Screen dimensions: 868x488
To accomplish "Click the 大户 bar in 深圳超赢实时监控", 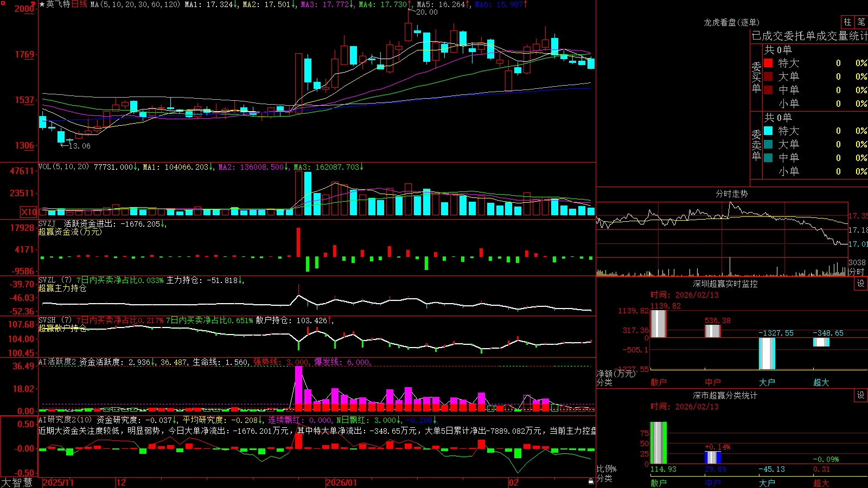I will [767, 354].
